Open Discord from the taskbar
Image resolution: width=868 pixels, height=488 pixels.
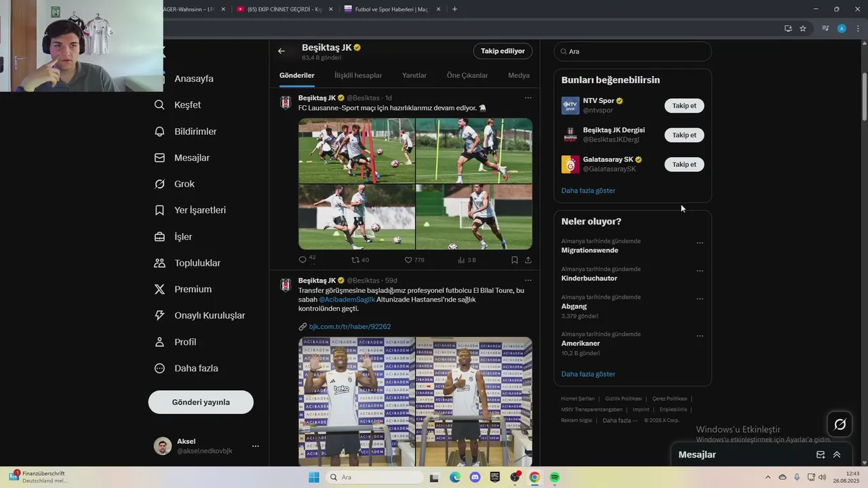point(475,477)
